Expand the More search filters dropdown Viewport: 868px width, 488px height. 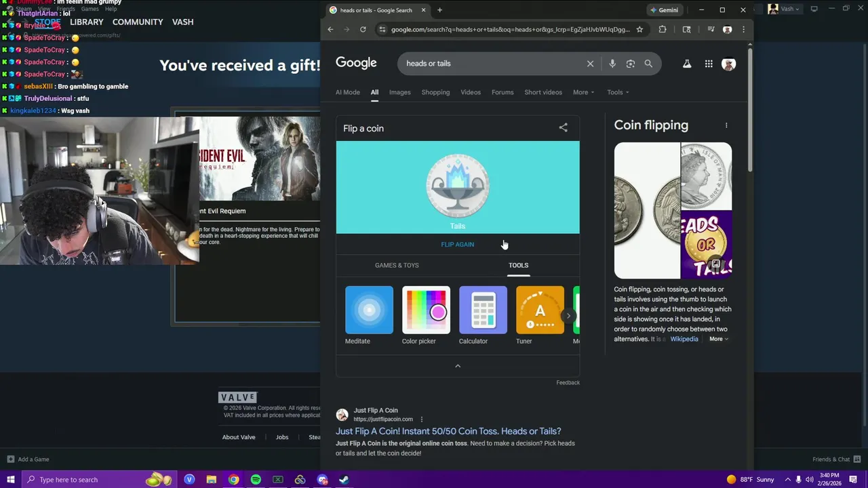(x=583, y=92)
